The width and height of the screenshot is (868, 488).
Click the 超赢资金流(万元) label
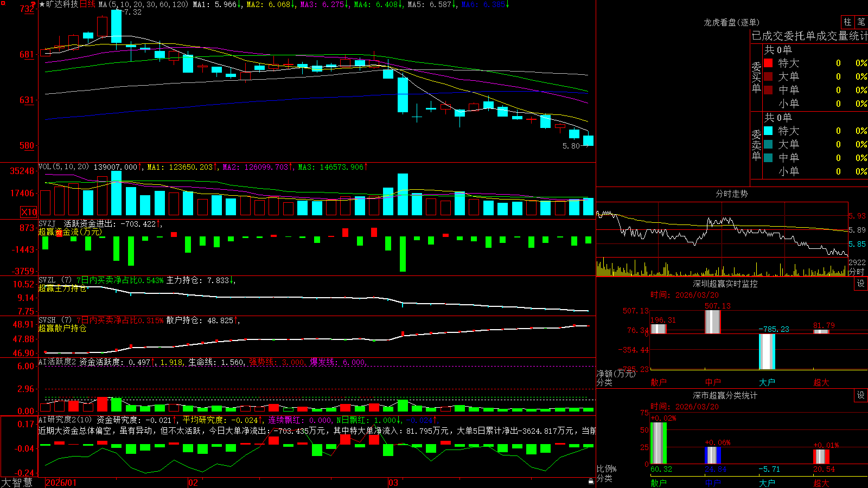coord(70,232)
